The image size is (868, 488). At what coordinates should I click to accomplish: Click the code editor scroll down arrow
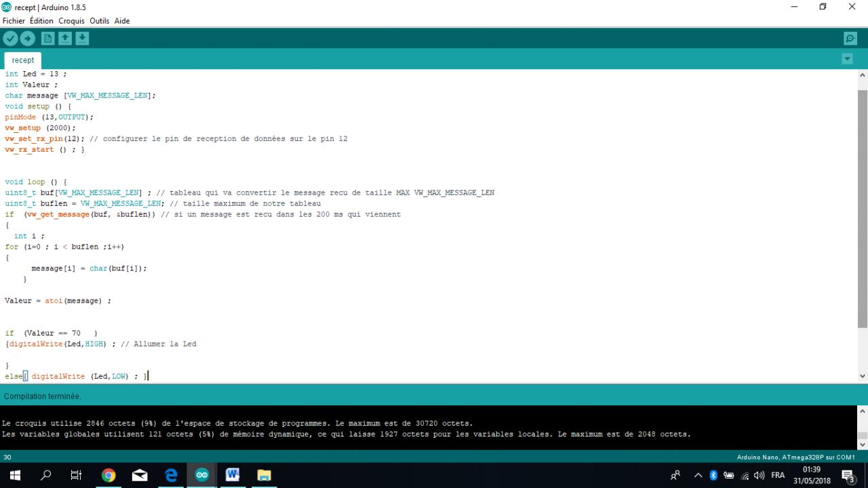click(x=863, y=376)
